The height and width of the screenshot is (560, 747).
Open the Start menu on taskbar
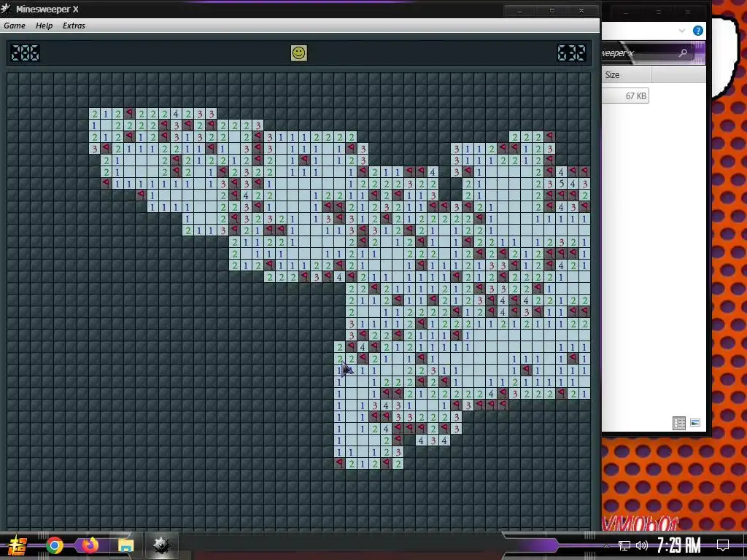pyautogui.click(x=18, y=545)
